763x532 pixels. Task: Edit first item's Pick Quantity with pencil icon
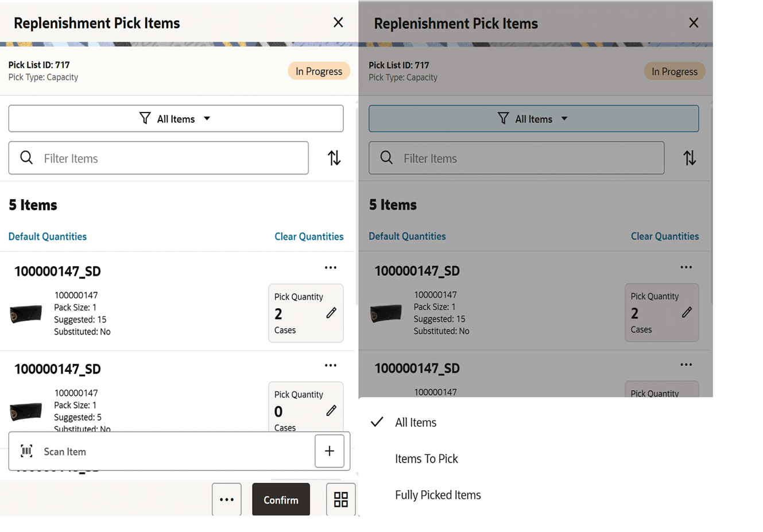331,313
